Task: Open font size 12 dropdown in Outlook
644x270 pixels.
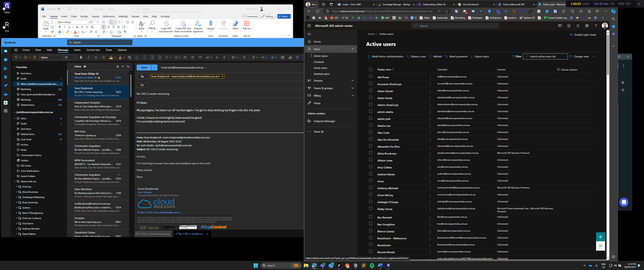Action: pos(74,58)
